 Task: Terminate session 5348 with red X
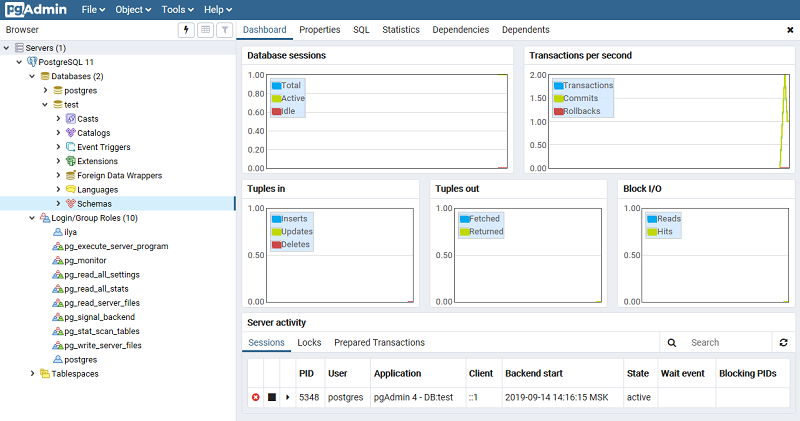tap(256, 397)
